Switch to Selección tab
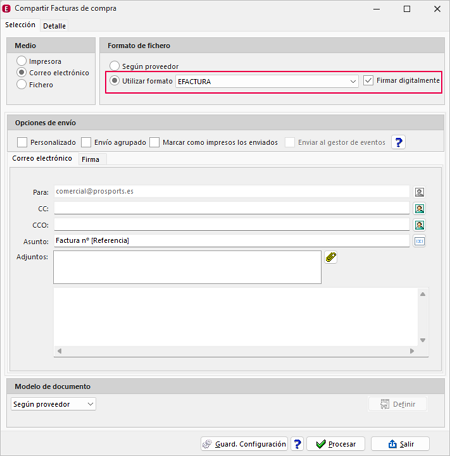 [x=20, y=25]
